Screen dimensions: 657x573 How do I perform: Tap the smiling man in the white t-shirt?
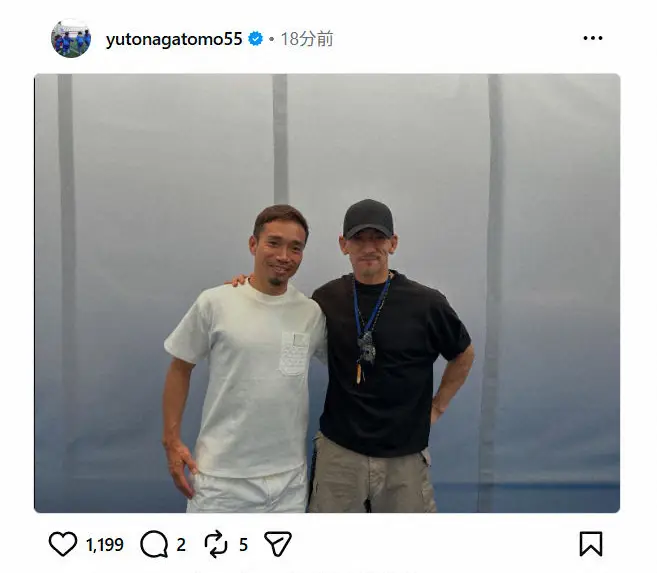[x=245, y=358]
